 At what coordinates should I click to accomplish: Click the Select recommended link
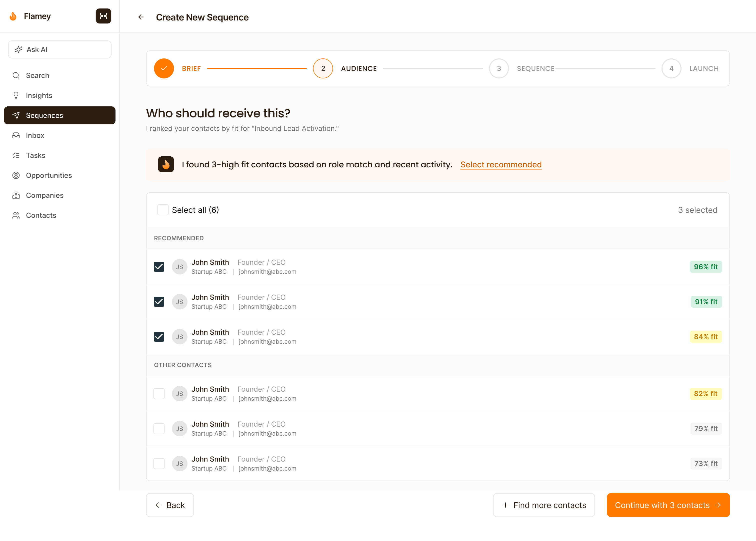tap(501, 165)
